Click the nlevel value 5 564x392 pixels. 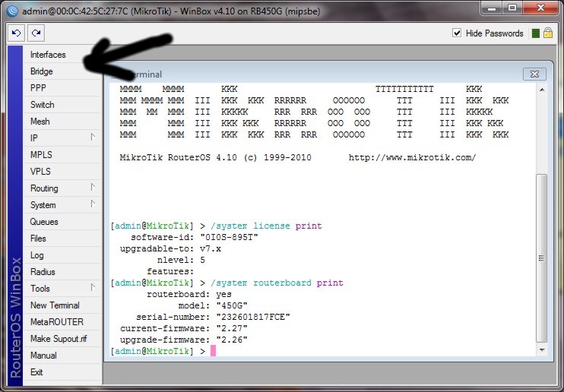coord(202,260)
